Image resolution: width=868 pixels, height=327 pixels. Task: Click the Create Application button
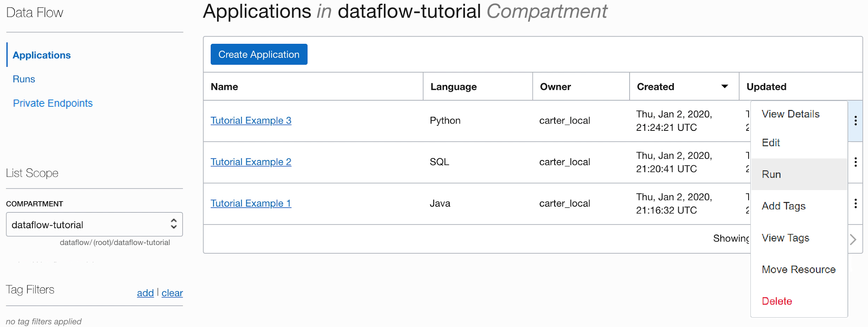pyautogui.click(x=259, y=54)
